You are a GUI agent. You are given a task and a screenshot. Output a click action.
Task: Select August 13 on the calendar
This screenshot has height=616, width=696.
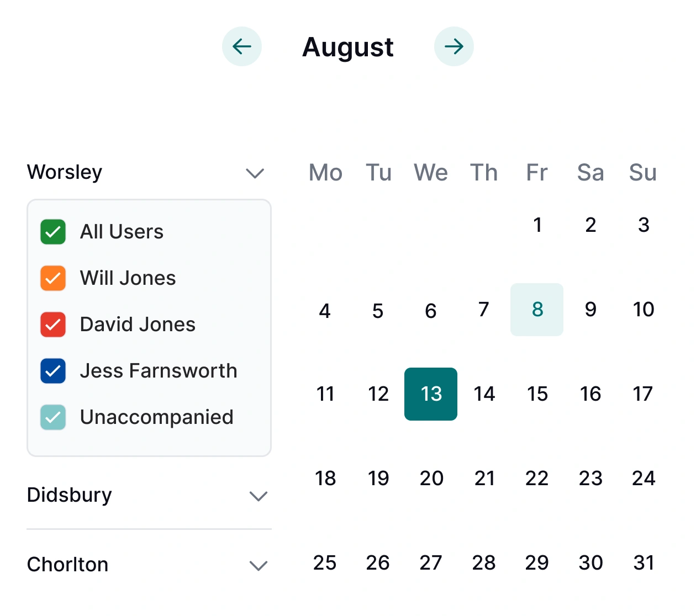point(431,394)
